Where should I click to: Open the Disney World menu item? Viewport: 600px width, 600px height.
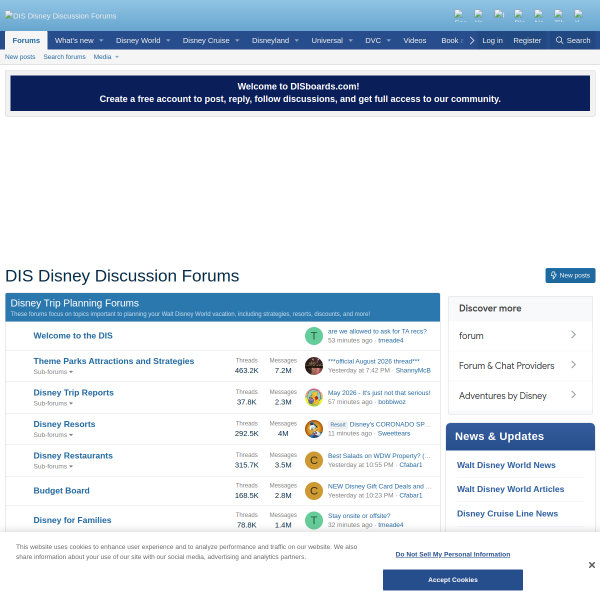tap(138, 40)
